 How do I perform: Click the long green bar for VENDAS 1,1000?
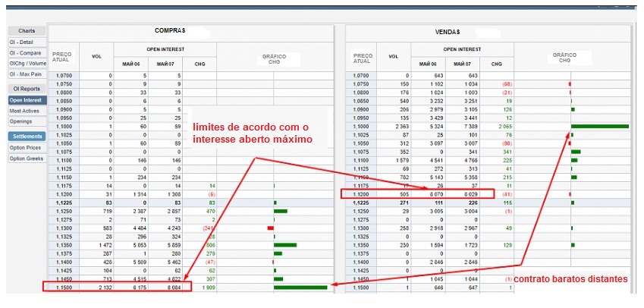pos(599,126)
